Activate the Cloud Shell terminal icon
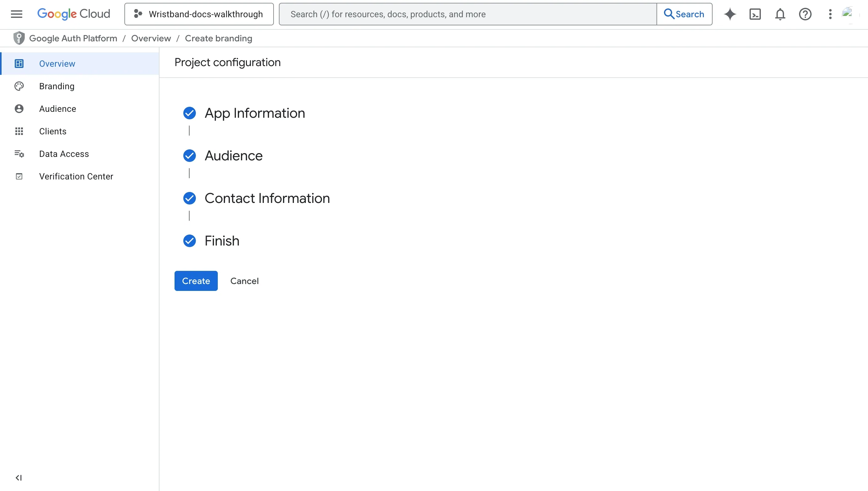This screenshot has width=868, height=491. pyautogui.click(x=755, y=14)
